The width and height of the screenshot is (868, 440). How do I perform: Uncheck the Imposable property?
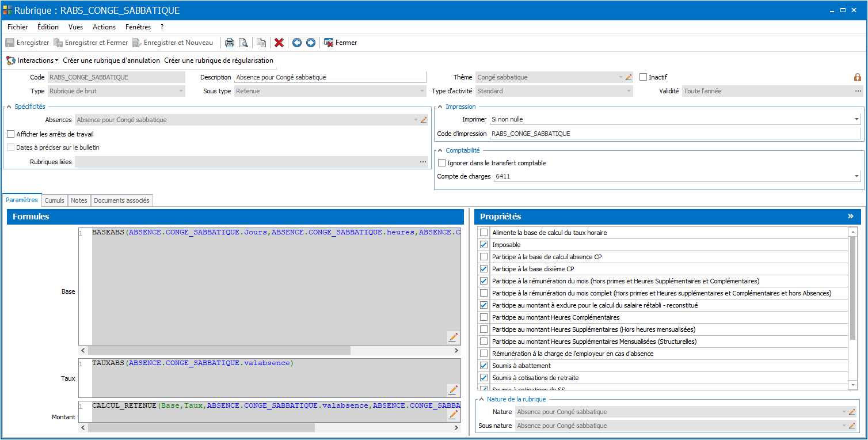tap(484, 245)
